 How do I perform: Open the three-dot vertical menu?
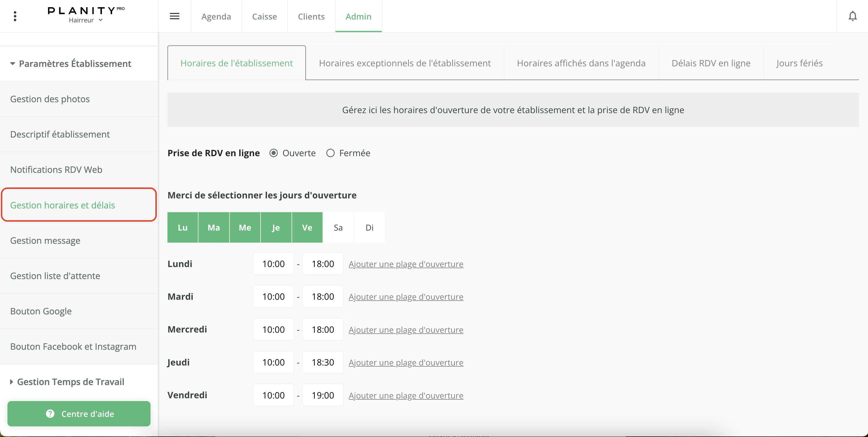click(15, 16)
